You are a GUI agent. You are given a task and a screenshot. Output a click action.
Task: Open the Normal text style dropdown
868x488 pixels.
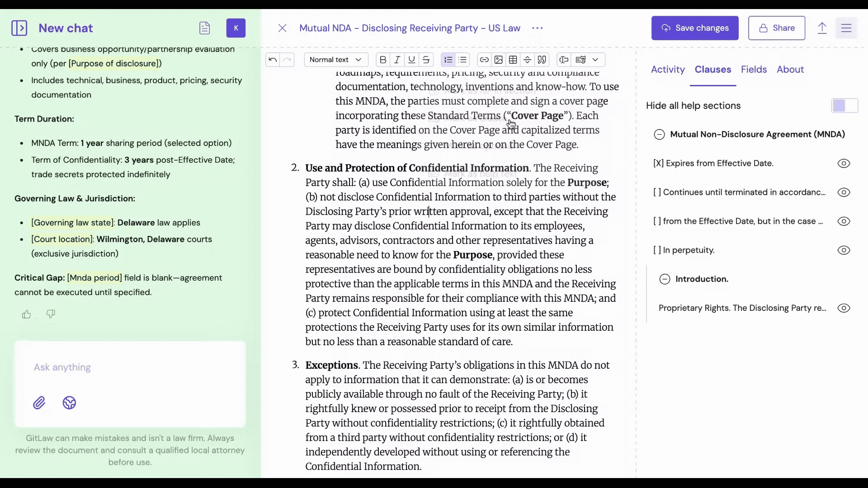(335, 60)
